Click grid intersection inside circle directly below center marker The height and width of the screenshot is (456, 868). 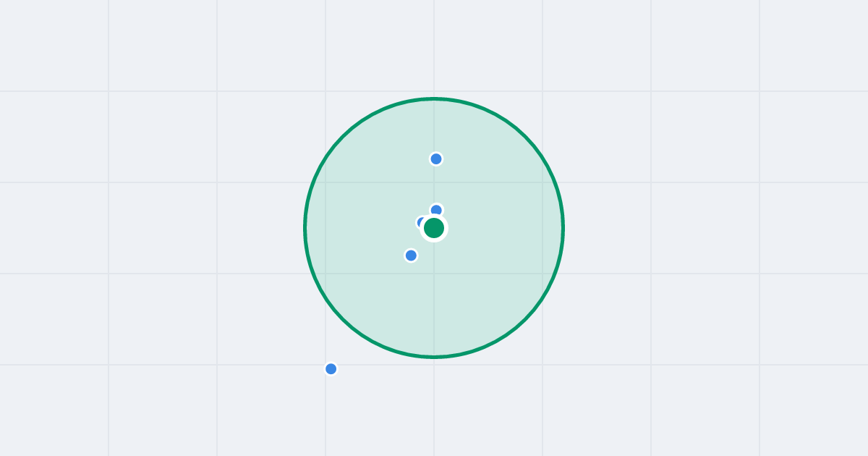pyautogui.click(x=434, y=274)
